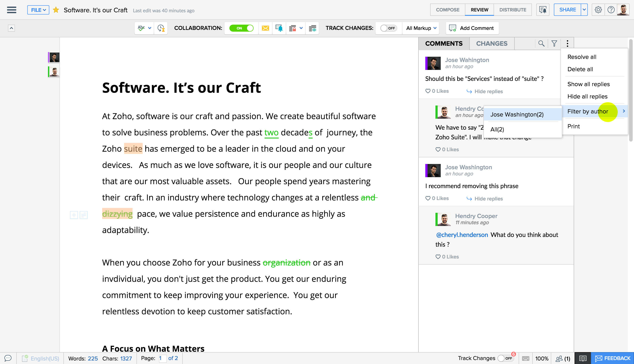
Task: Click Resolve all in context menu
Action: pyautogui.click(x=582, y=56)
